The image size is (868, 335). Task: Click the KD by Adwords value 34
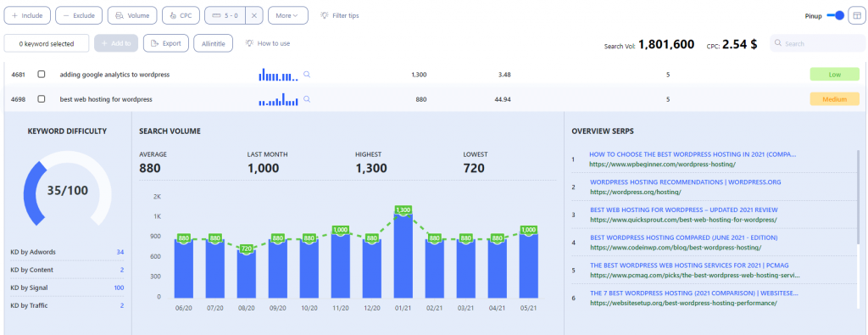(x=120, y=253)
